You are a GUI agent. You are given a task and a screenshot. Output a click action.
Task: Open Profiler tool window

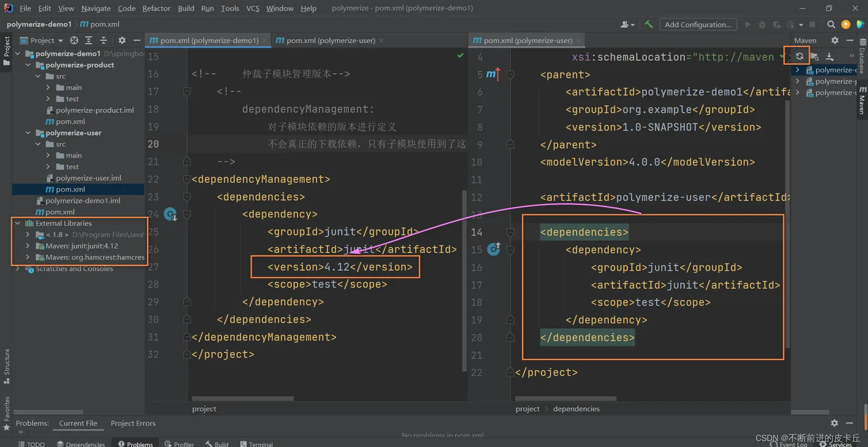click(x=180, y=444)
